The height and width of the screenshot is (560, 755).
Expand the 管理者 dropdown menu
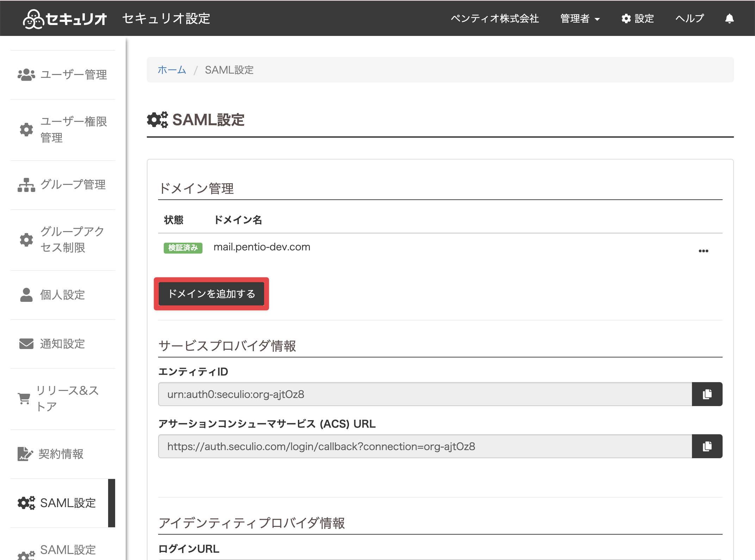click(580, 18)
